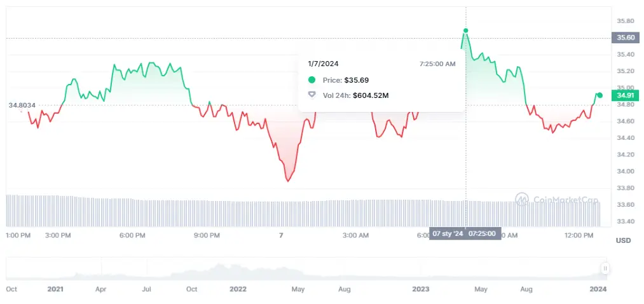644x304 pixels.
Task: Click the green dot at latest price
Action: tap(599, 95)
